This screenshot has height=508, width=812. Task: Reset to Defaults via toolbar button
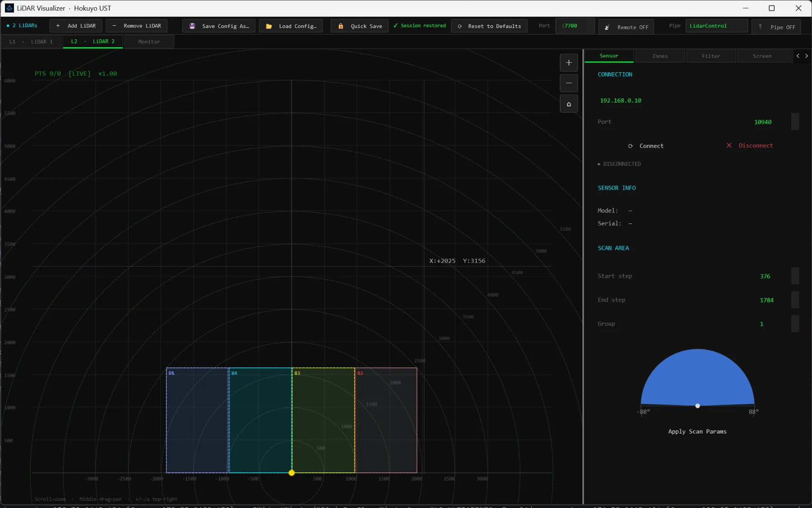click(489, 26)
